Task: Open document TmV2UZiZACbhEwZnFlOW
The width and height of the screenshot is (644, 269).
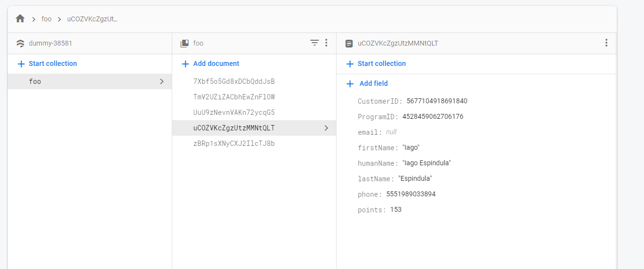Action: click(234, 97)
